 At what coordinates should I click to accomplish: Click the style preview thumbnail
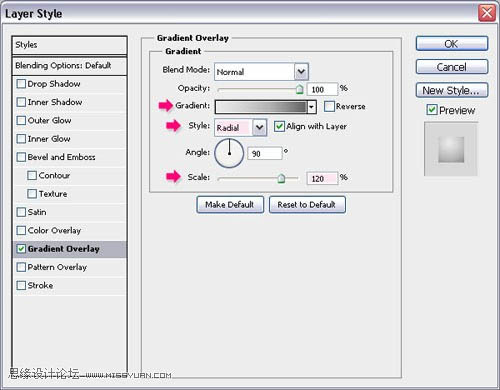click(451, 149)
